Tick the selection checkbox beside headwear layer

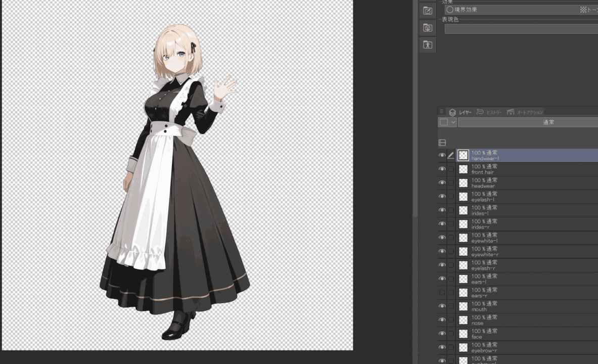451,183
